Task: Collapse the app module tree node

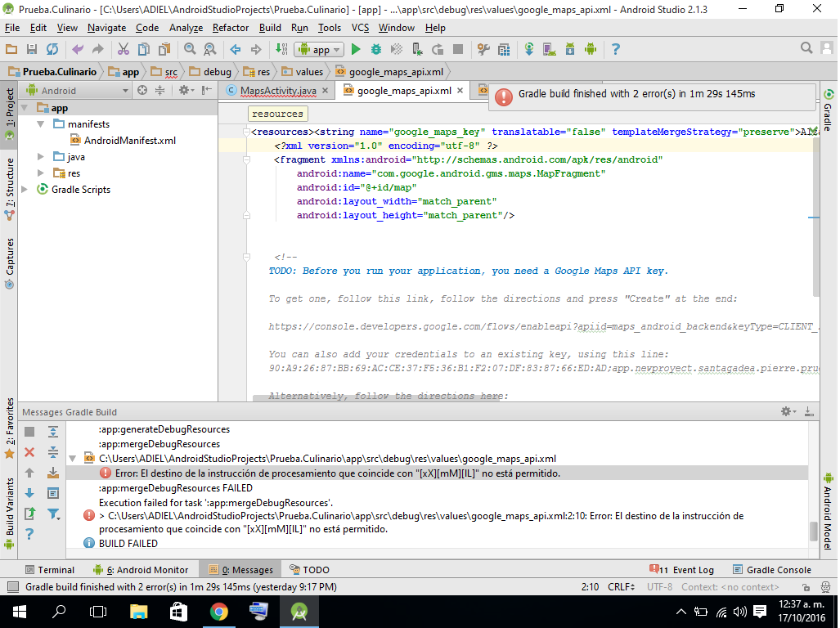Action: pyautogui.click(x=25, y=108)
